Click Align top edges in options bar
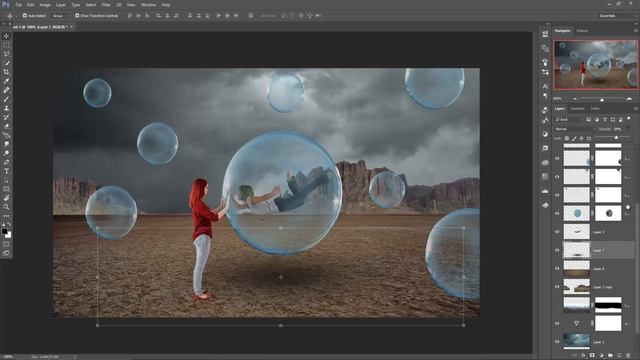The image size is (640, 360). click(130, 16)
